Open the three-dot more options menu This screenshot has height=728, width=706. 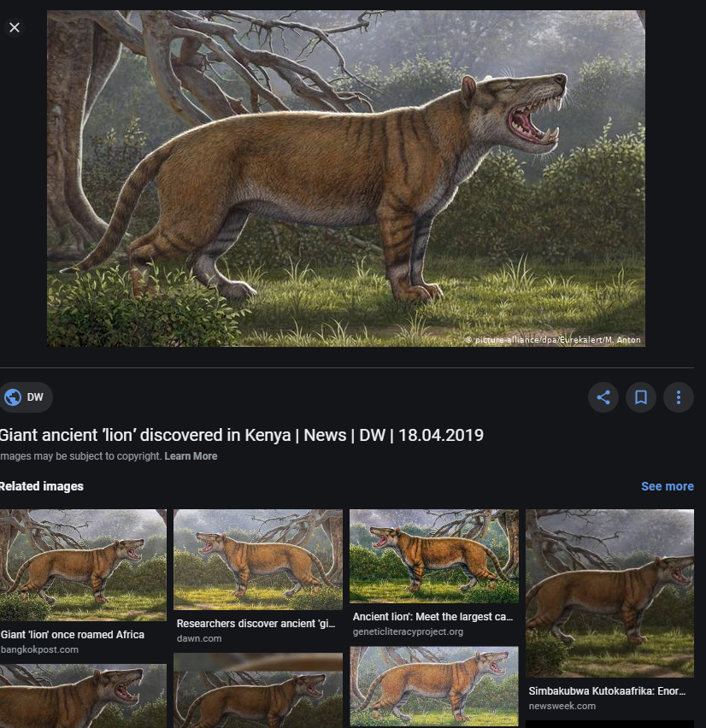(678, 397)
